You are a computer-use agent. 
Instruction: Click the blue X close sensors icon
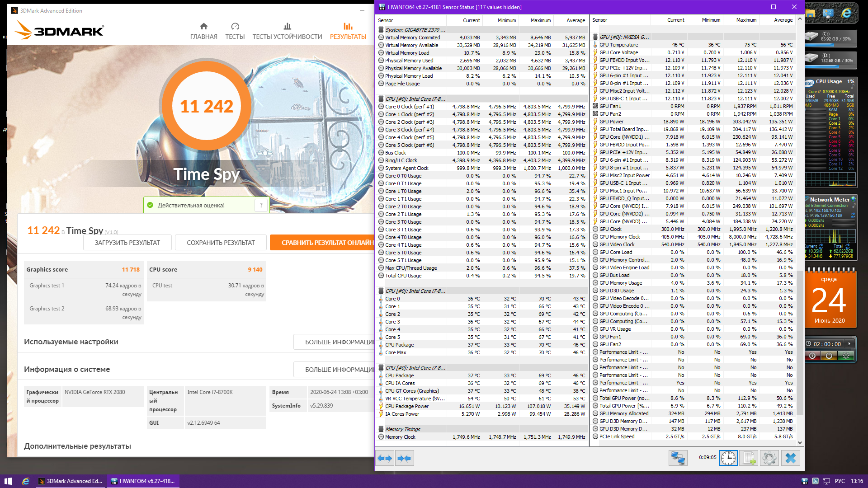791,458
